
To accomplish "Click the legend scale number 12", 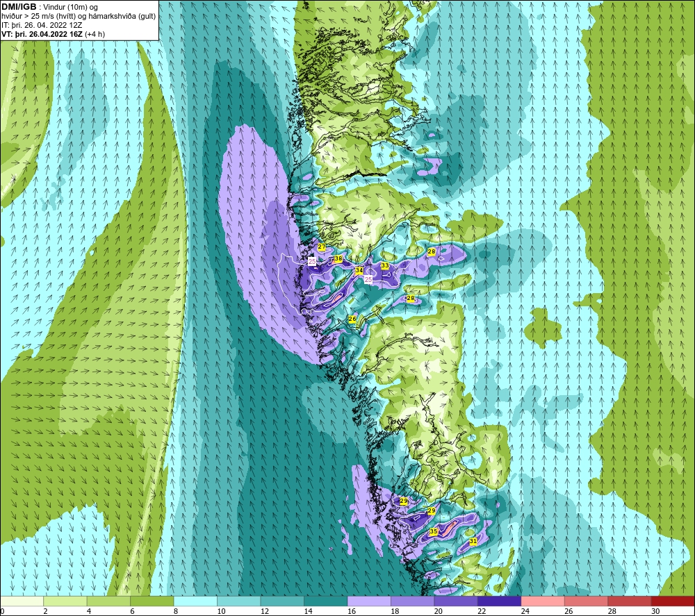I will pos(265,611).
